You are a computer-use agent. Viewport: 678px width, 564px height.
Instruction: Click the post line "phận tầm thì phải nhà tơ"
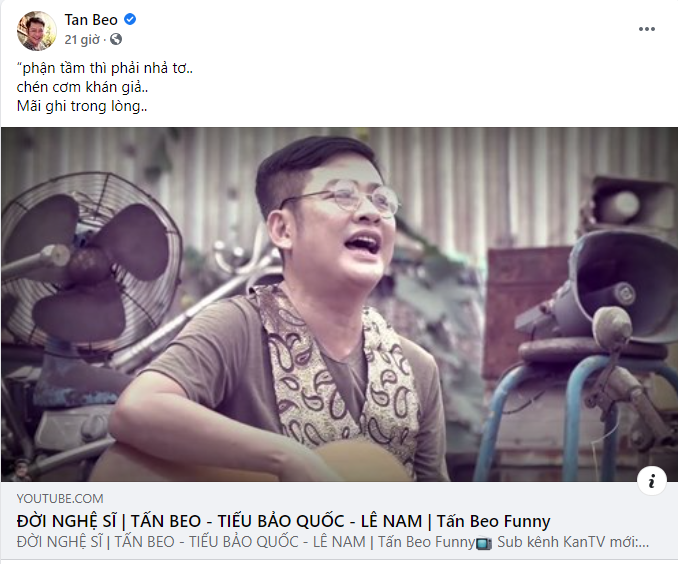(105, 68)
